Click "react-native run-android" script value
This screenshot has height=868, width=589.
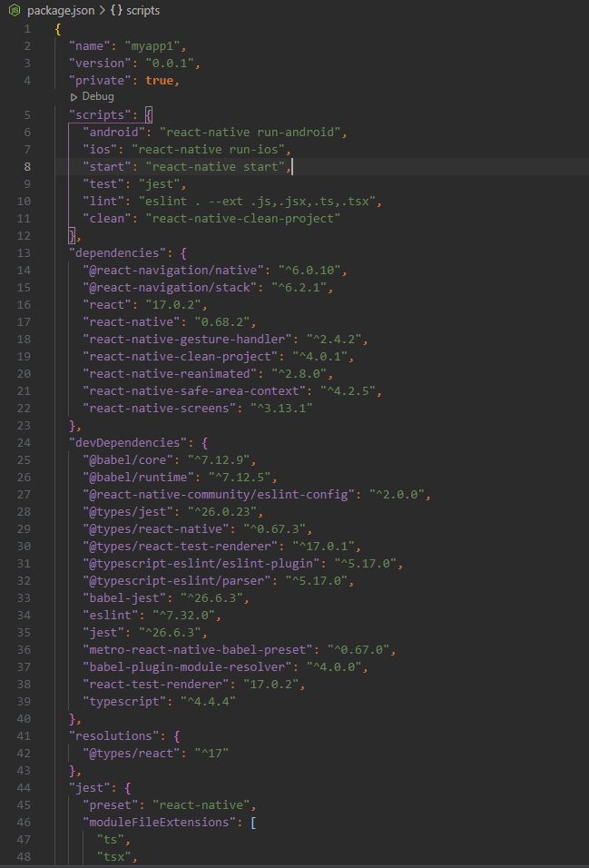249,132
